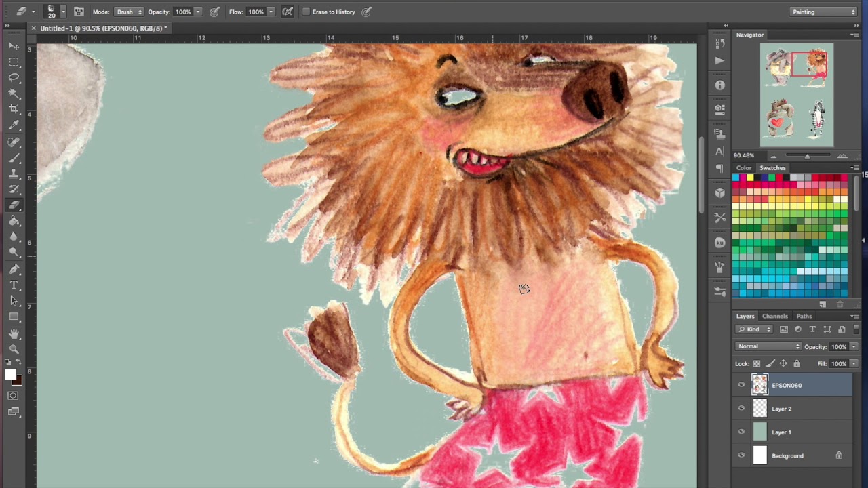Zoom in using Navigator large mountains button

[x=842, y=156]
